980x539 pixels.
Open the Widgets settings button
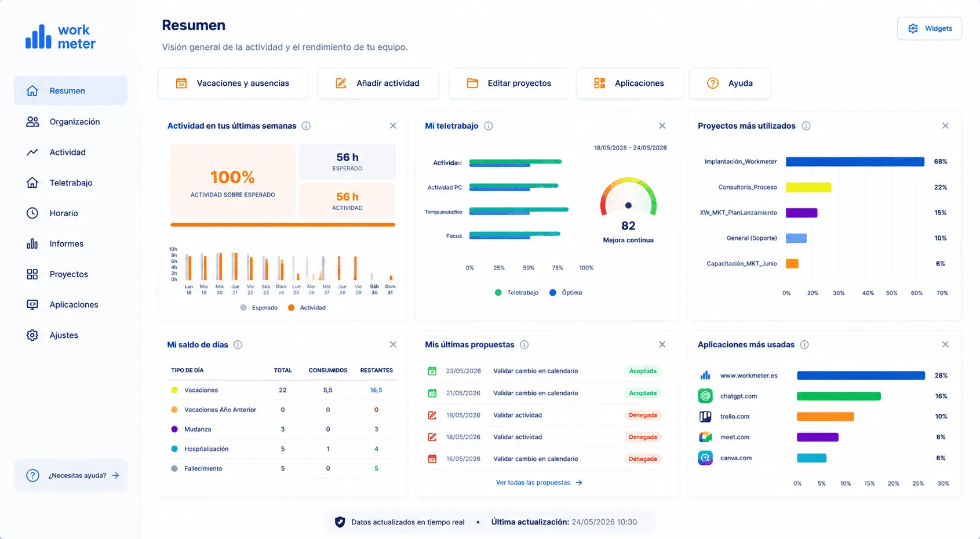(929, 28)
